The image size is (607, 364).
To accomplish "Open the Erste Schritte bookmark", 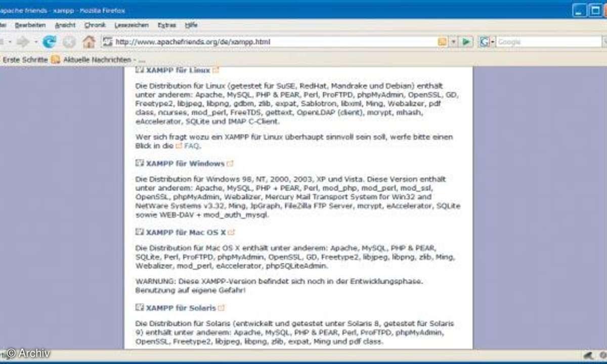I will pyautogui.click(x=25, y=60).
